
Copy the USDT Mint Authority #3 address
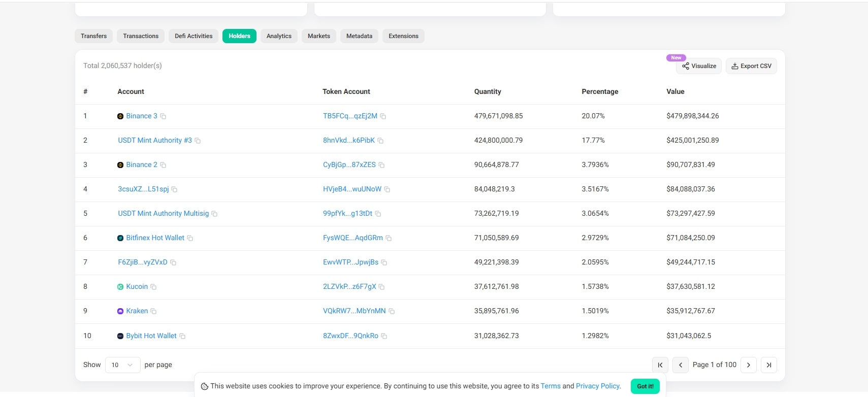198,141
